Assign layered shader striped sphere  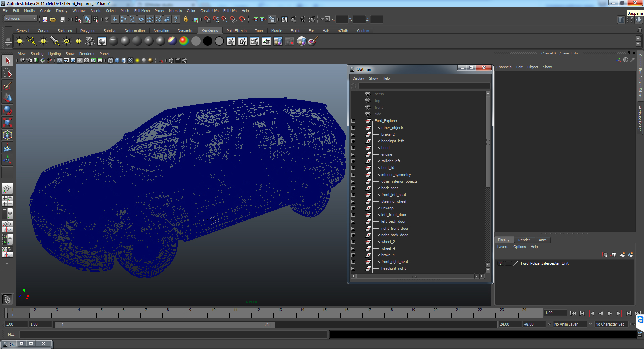tap(172, 41)
